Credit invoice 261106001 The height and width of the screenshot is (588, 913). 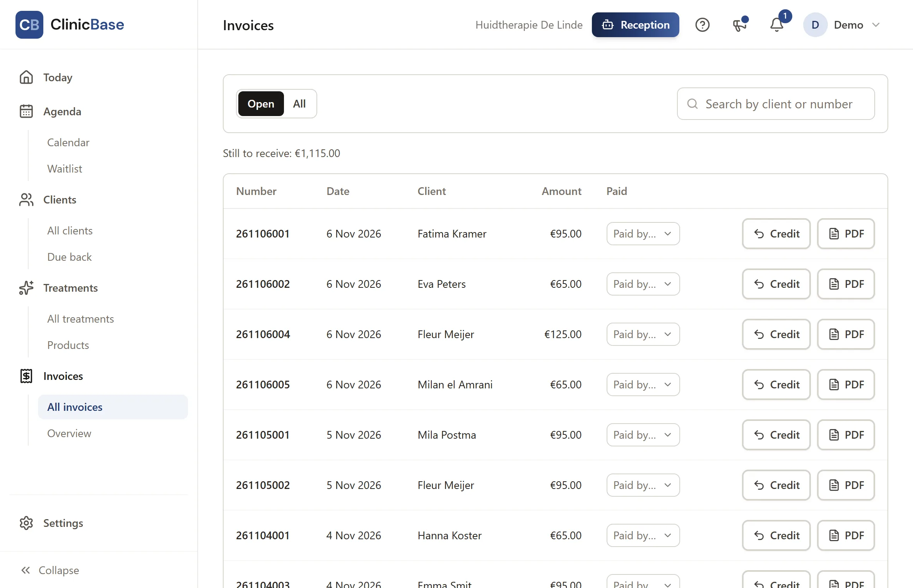(776, 234)
